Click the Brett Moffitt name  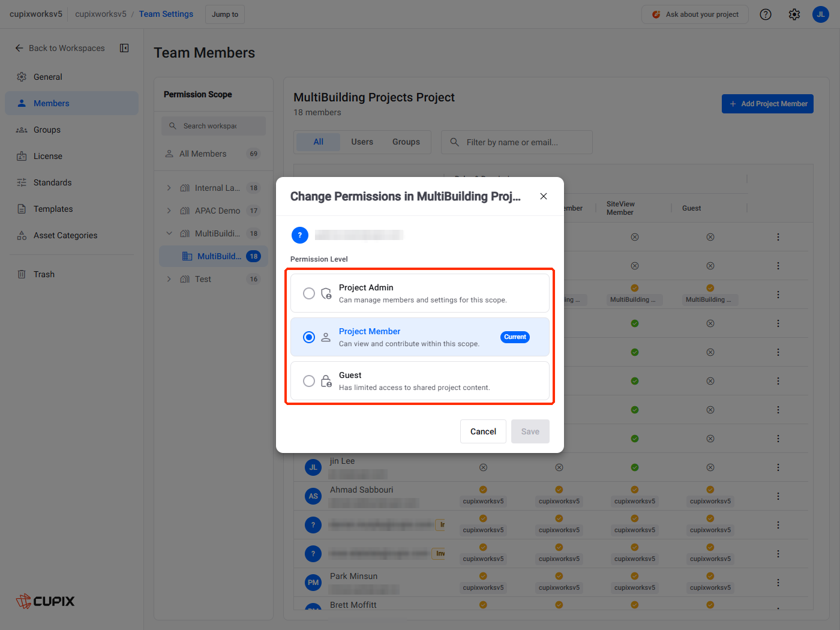tap(353, 605)
